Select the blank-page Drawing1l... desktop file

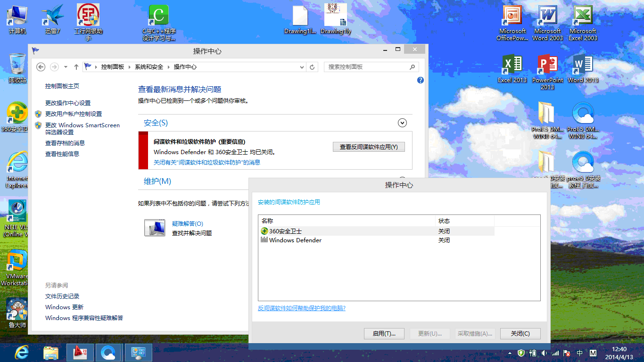click(300, 19)
